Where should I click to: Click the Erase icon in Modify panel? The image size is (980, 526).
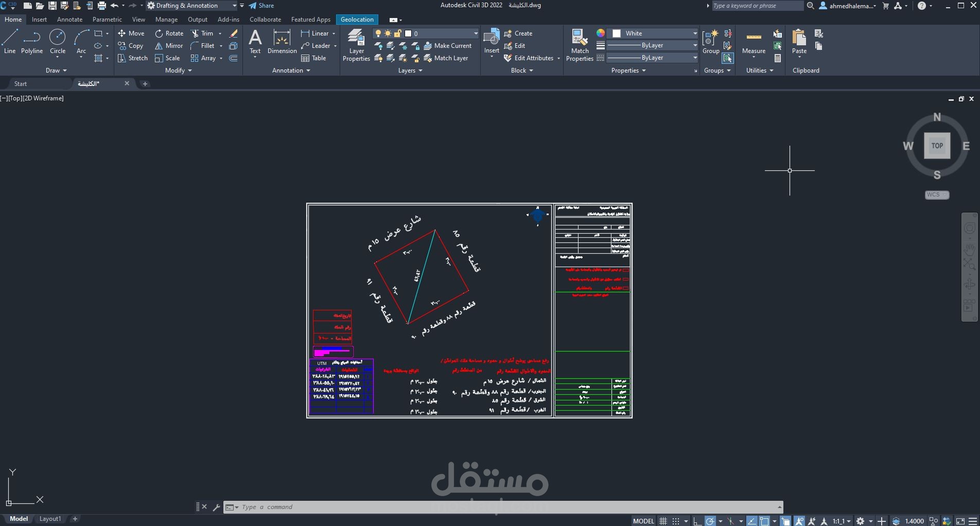pos(233,33)
